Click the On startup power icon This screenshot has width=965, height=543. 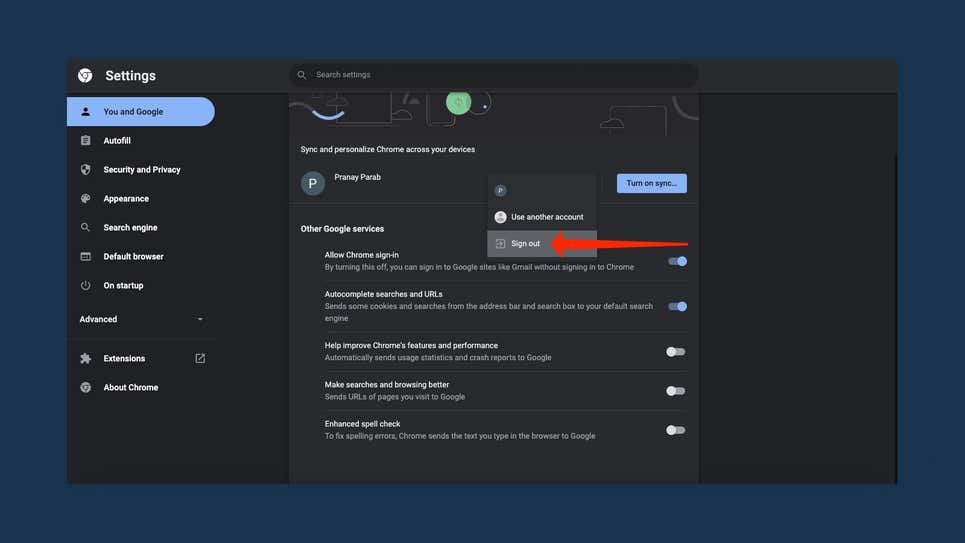point(86,286)
